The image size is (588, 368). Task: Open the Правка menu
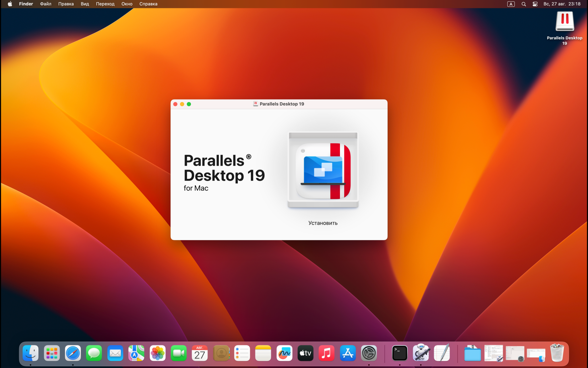pos(66,4)
